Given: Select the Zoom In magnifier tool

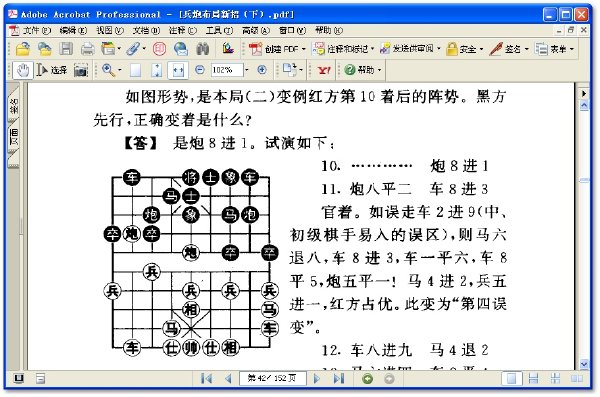Looking at the screenshot, I should [x=108, y=70].
